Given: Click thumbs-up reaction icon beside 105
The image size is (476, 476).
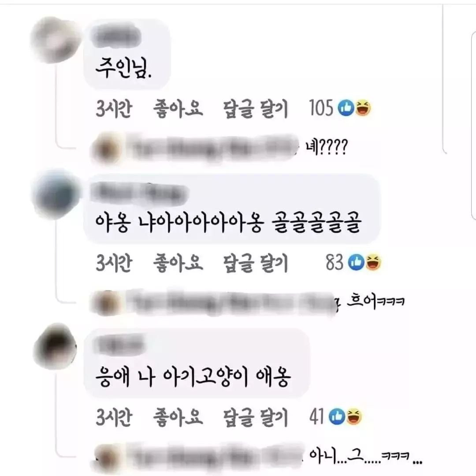Looking at the screenshot, I should (346, 108).
